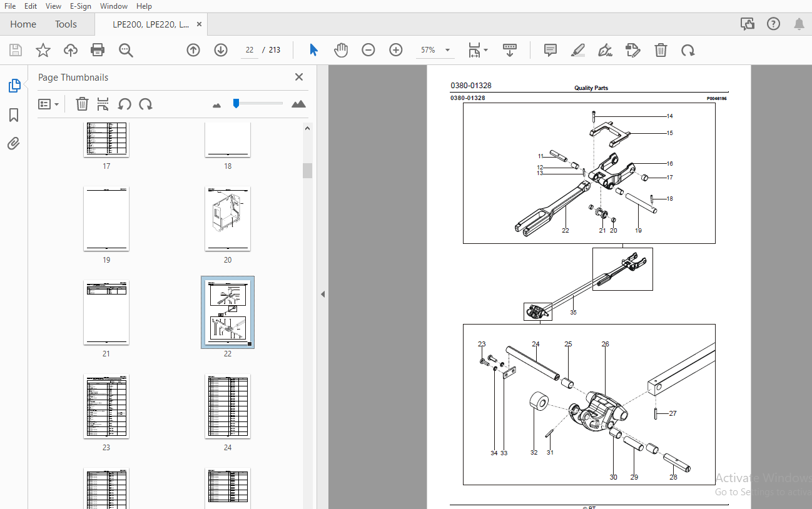
Task: Zoom in with the plus circle
Action: tap(396, 50)
